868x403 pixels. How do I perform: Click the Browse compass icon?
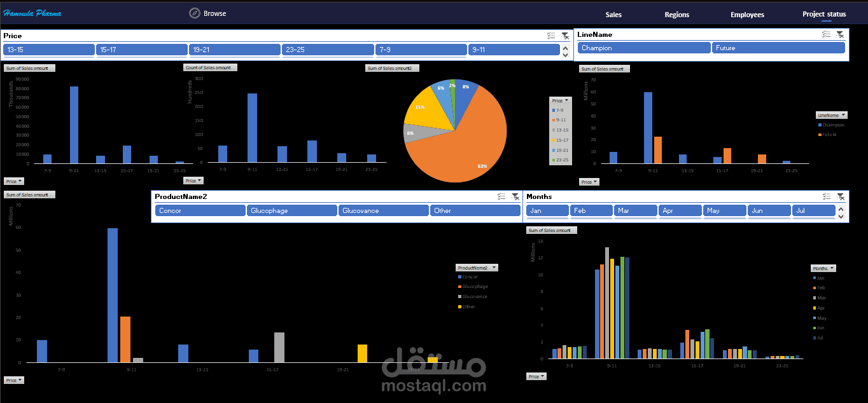pyautogui.click(x=194, y=13)
